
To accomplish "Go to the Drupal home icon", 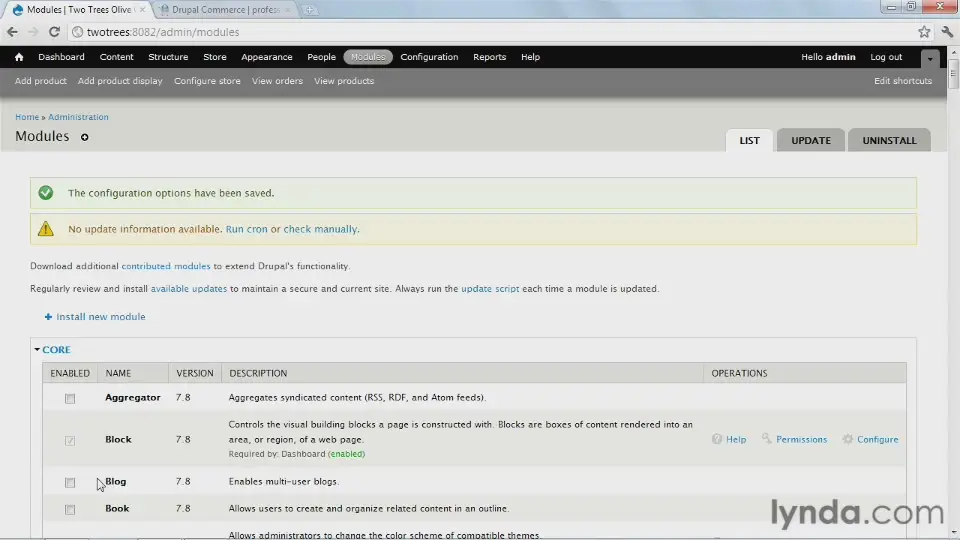I will 19,57.
